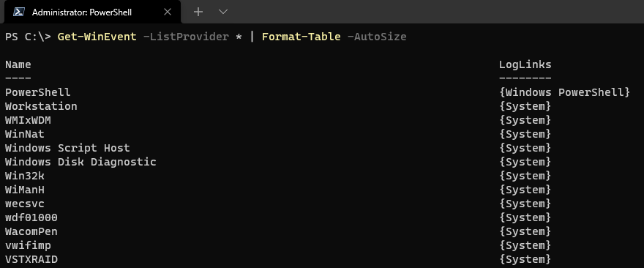This screenshot has width=644, height=268.
Task: Click the Workstation provider entry
Action: coord(41,106)
